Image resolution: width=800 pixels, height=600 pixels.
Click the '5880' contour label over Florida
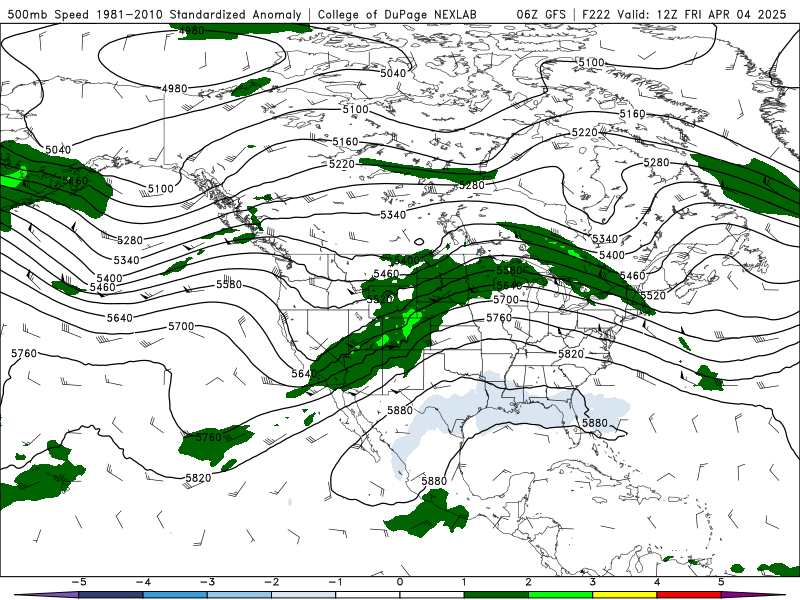coord(595,423)
